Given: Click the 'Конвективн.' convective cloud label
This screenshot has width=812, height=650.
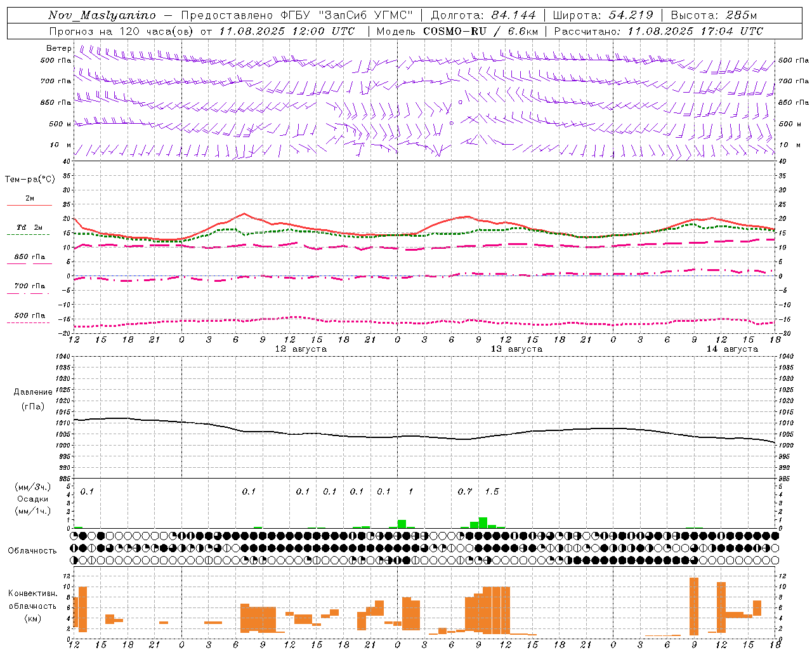Looking at the screenshot, I should (x=33, y=594).
